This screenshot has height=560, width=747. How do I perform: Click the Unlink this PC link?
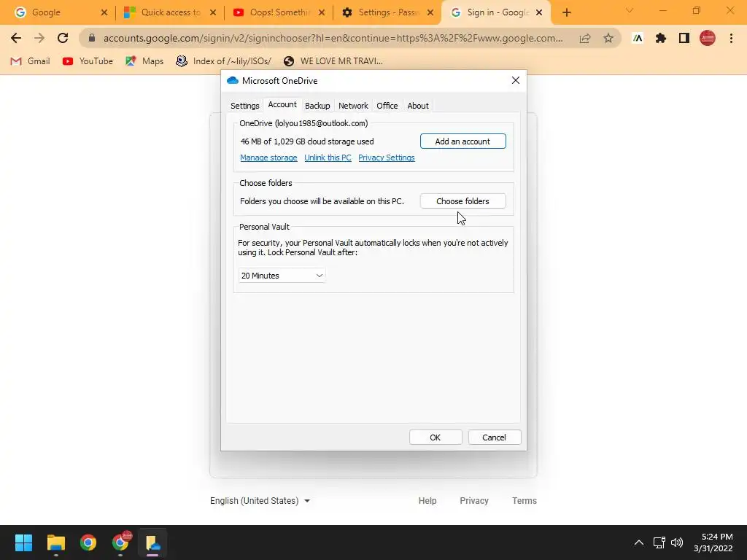pos(328,157)
